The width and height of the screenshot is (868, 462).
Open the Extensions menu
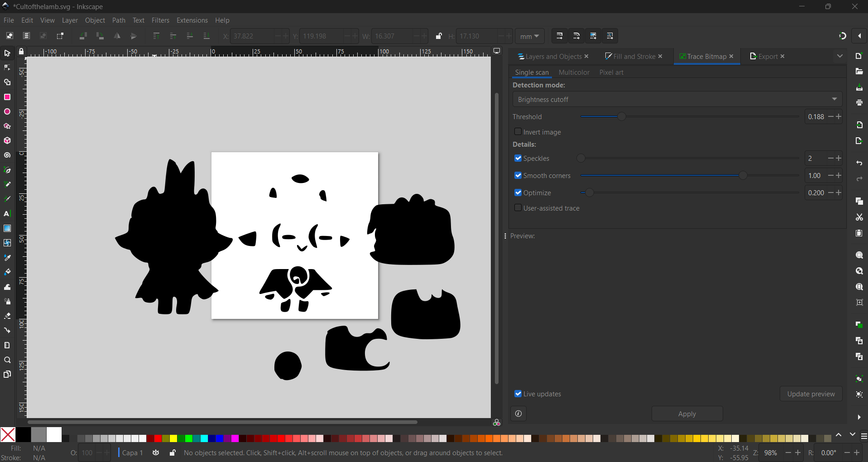(x=192, y=20)
